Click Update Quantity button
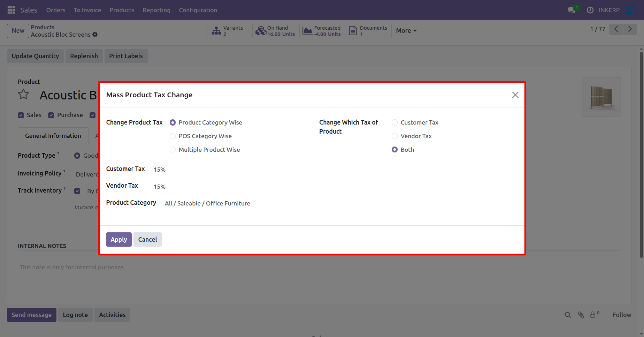Screen dimensions: 644x337 [35, 56]
